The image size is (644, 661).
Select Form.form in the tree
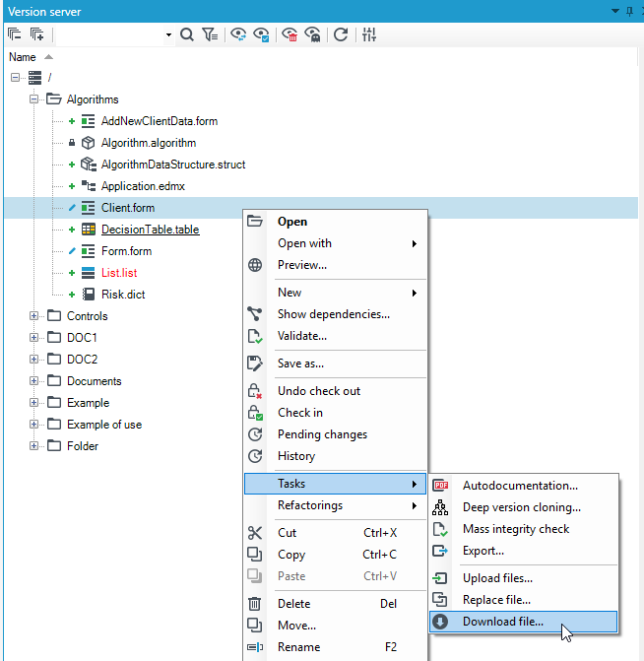(126, 251)
